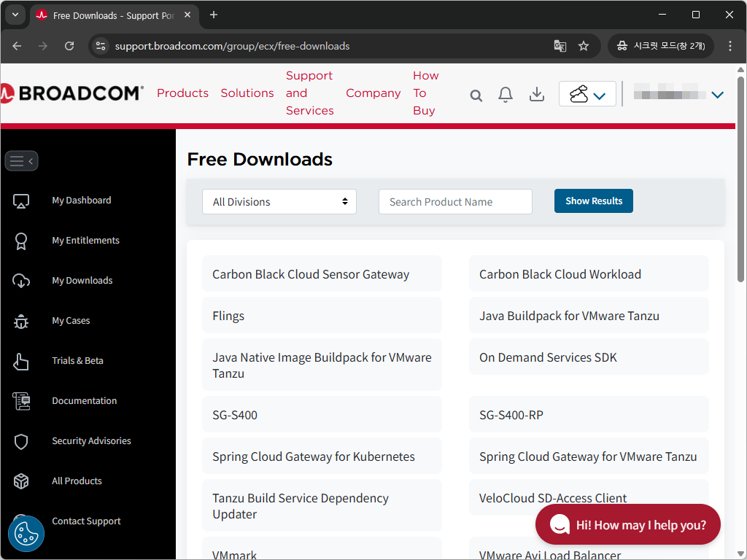The image size is (747, 560).
Task: Click the Documentation pages icon
Action: coord(21,401)
